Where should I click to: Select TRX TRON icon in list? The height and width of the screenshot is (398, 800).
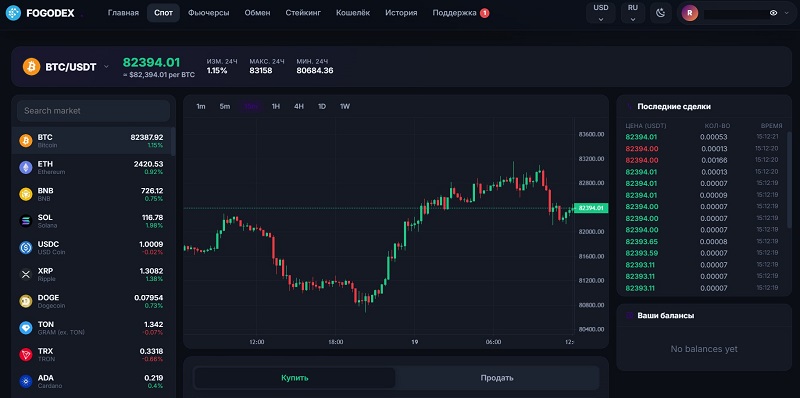pos(26,355)
